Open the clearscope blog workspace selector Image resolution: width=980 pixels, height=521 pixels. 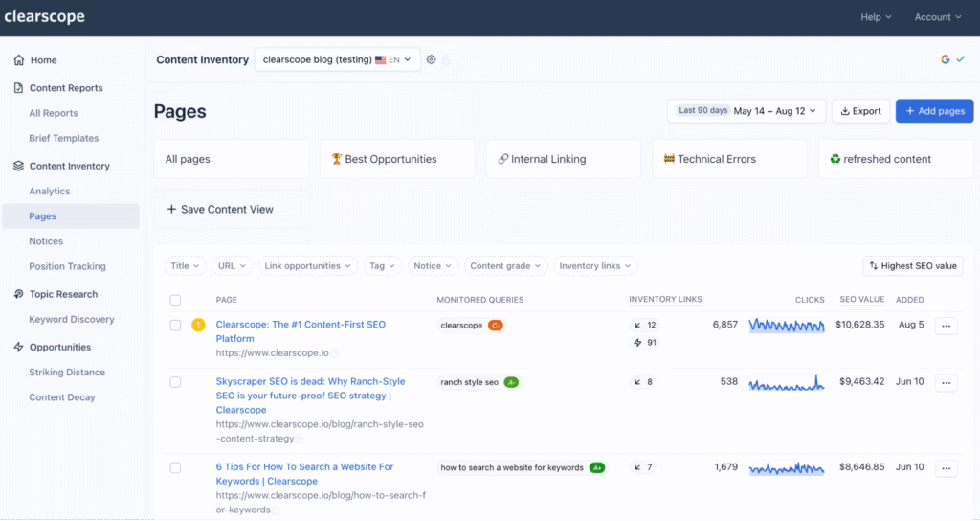(x=337, y=59)
